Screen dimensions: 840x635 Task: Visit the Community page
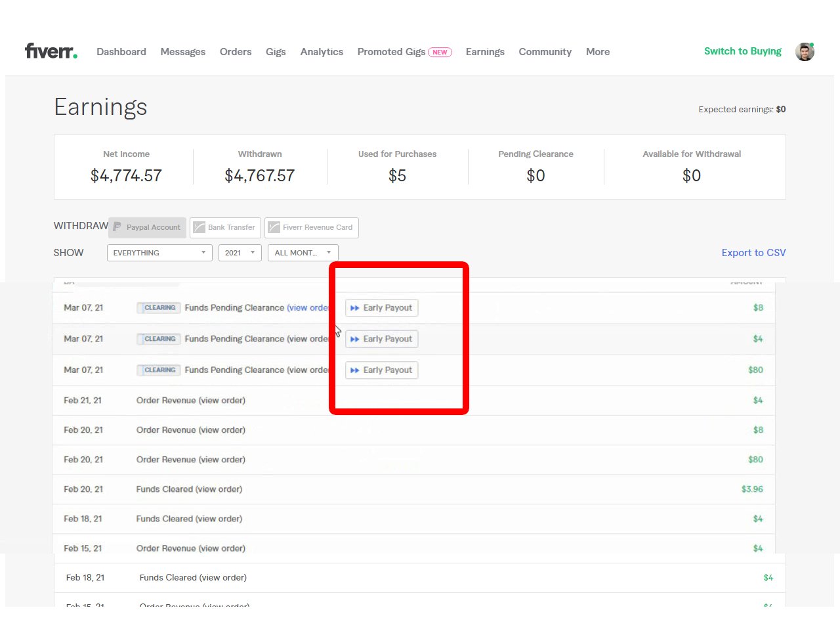coord(545,52)
